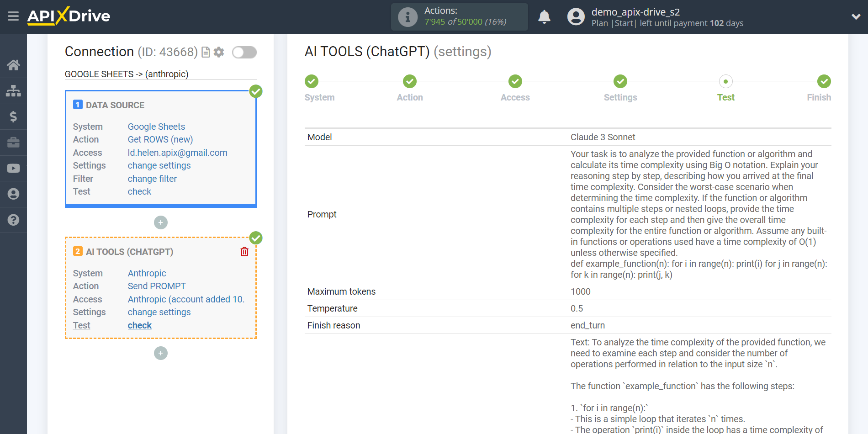This screenshot has height=434, width=868.
Task: Go to System step
Action: (x=320, y=97)
